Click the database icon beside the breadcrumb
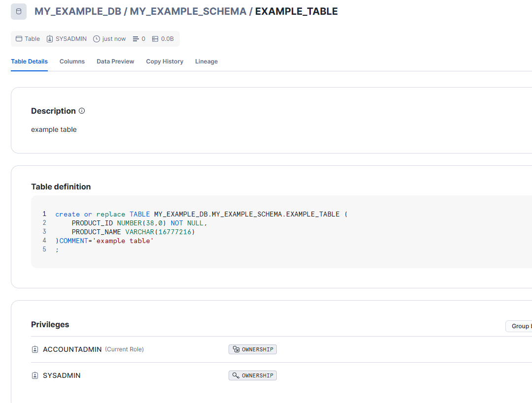The image size is (532, 403). pyautogui.click(x=19, y=11)
